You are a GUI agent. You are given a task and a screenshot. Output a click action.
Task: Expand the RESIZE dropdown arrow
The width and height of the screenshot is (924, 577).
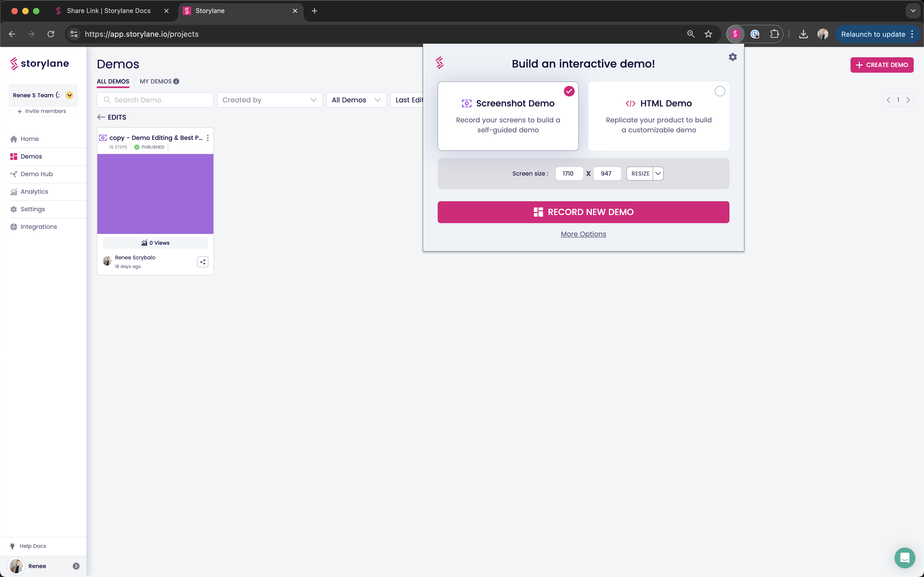coord(658,174)
